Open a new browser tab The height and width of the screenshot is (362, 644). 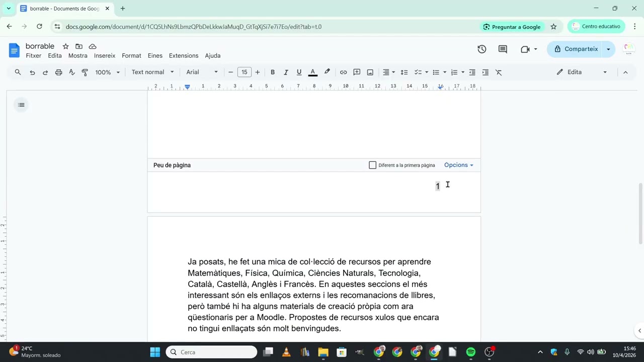123,9
